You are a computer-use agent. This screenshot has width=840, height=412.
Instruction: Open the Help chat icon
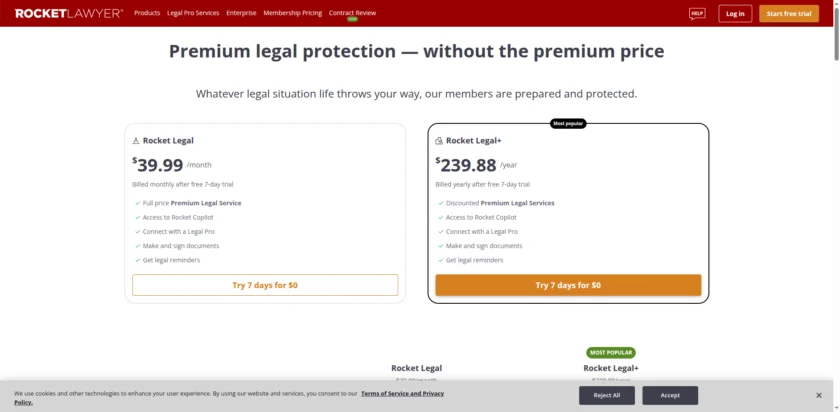[x=697, y=14]
